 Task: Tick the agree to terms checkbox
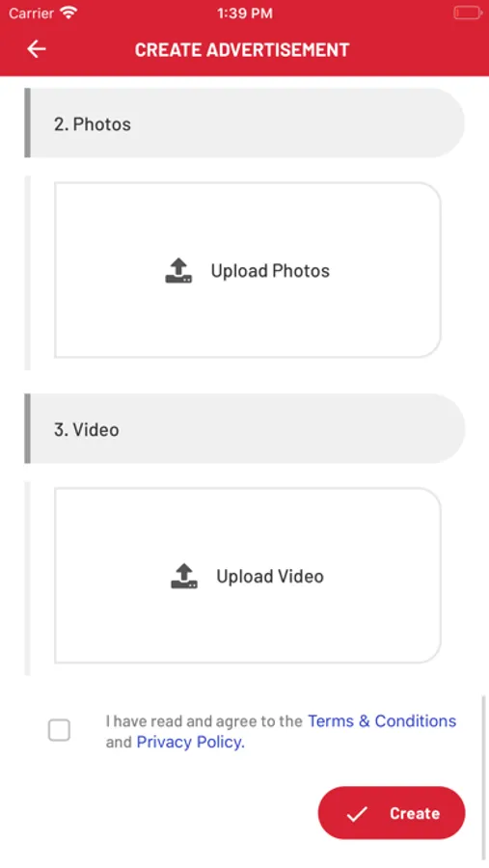point(59,730)
